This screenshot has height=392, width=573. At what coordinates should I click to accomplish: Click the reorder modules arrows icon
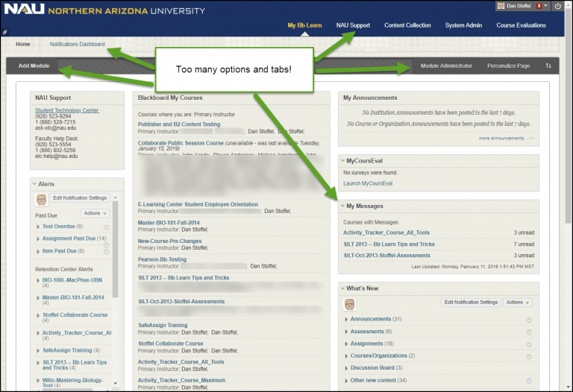click(x=548, y=66)
